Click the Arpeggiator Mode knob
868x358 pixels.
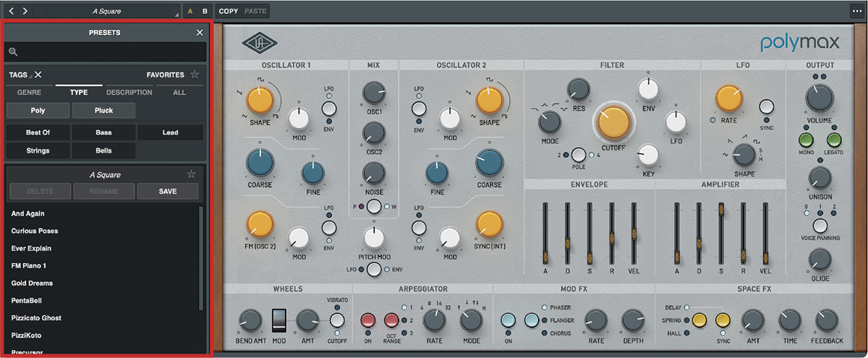pyautogui.click(x=471, y=320)
